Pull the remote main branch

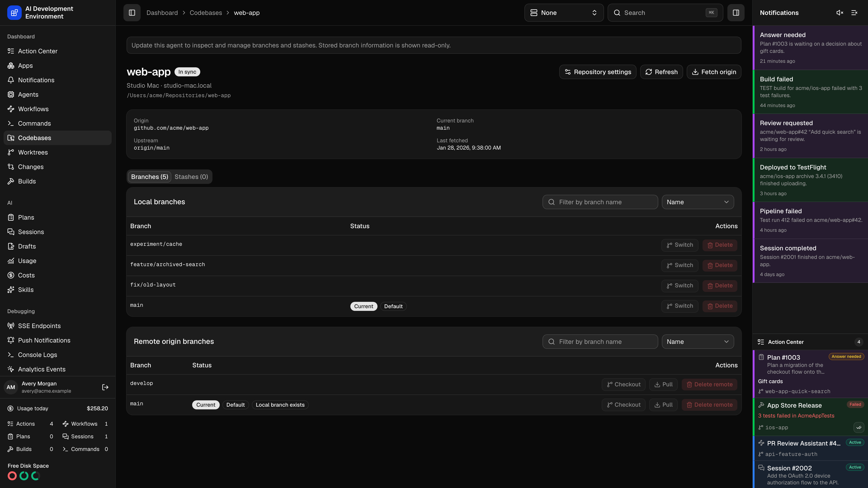[663, 405]
